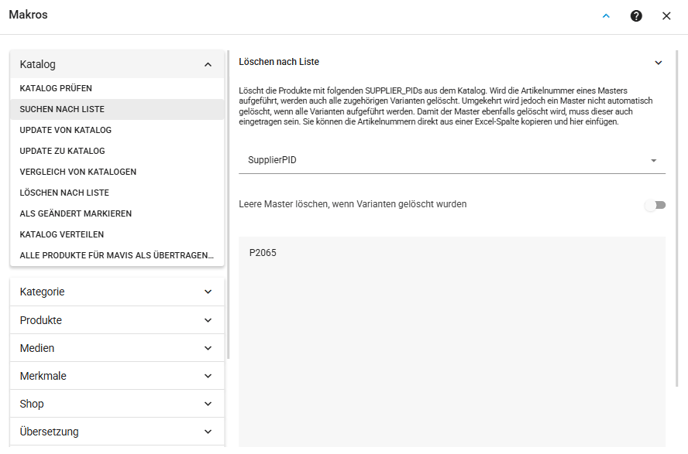Select Katalog prüfen macro

point(117,88)
